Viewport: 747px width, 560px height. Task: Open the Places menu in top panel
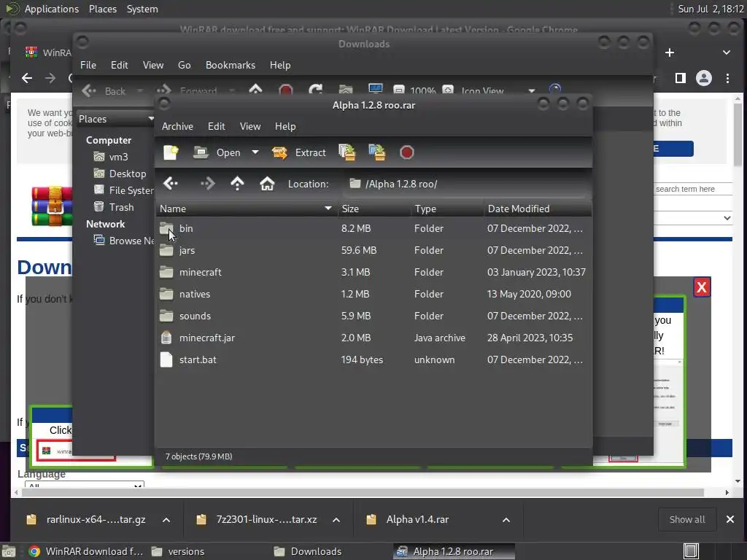(102, 9)
